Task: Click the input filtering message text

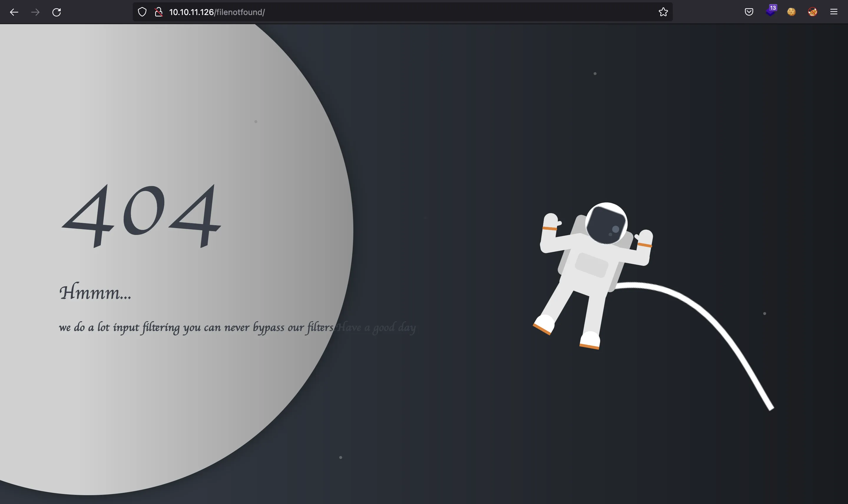Action: click(x=197, y=327)
